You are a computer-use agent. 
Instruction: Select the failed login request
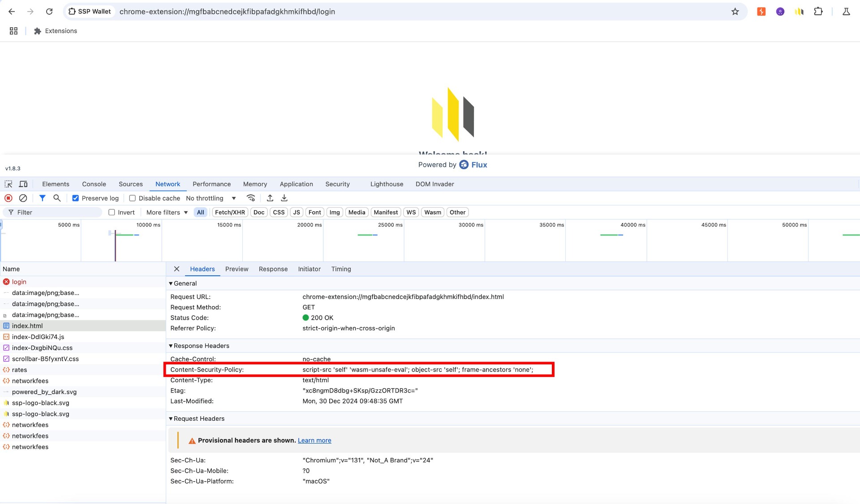(83, 282)
